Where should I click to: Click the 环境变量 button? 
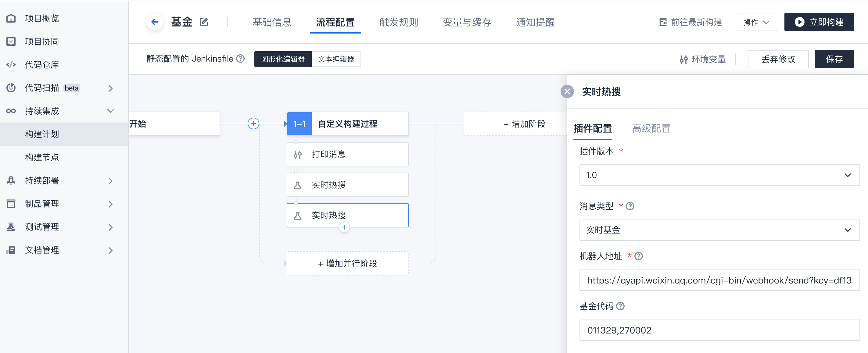tap(703, 59)
